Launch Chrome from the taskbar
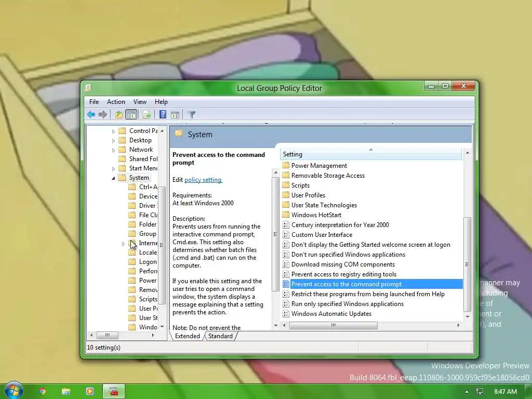The image size is (532, 399). [x=43, y=391]
